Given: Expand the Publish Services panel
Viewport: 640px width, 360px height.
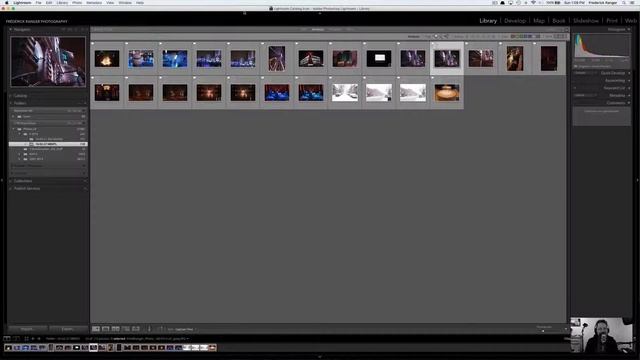Looking at the screenshot, I should coord(11,189).
